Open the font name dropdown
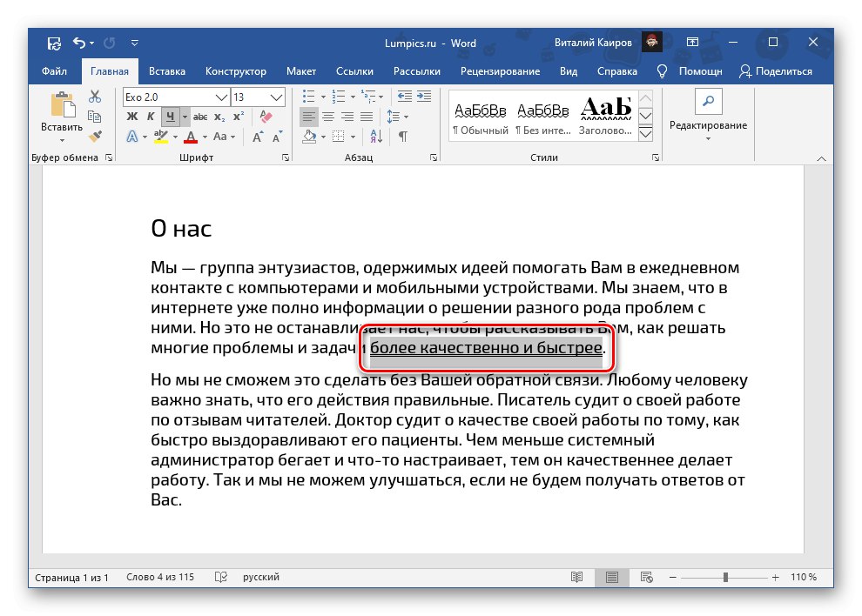The width and height of the screenshot is (862, 616). pos(222,97)
